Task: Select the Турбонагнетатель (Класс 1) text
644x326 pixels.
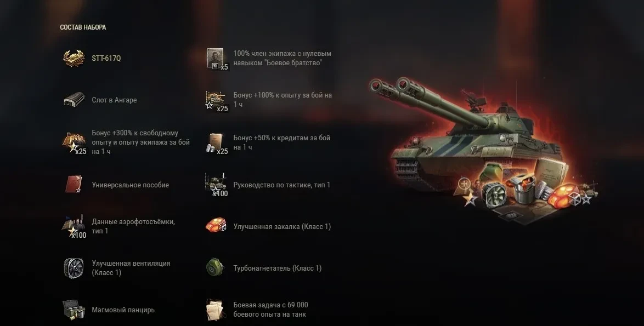Action: [277, 268]
